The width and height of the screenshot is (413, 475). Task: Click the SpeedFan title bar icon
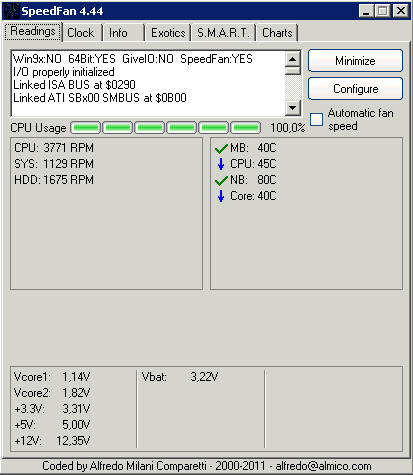(x=11, y=11)
